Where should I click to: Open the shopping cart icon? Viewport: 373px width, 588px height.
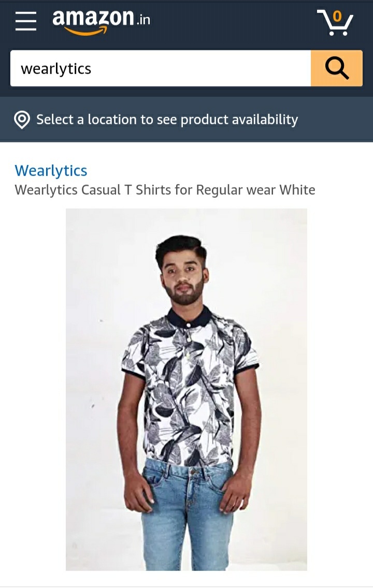[335, 22]
